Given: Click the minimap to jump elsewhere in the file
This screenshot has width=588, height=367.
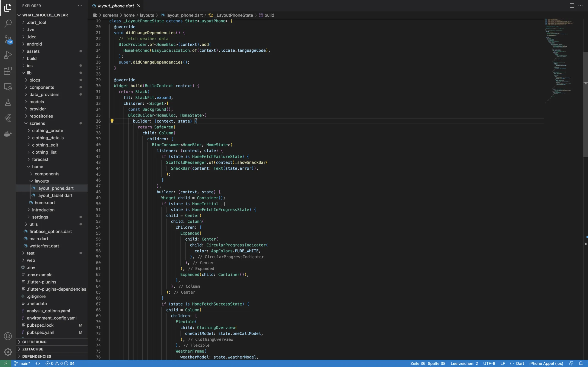Looking at the screenshot, I should point(559,61).
